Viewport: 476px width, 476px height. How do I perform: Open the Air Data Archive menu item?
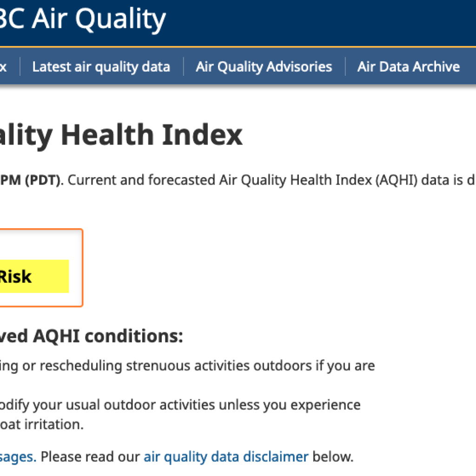[408, 67]
